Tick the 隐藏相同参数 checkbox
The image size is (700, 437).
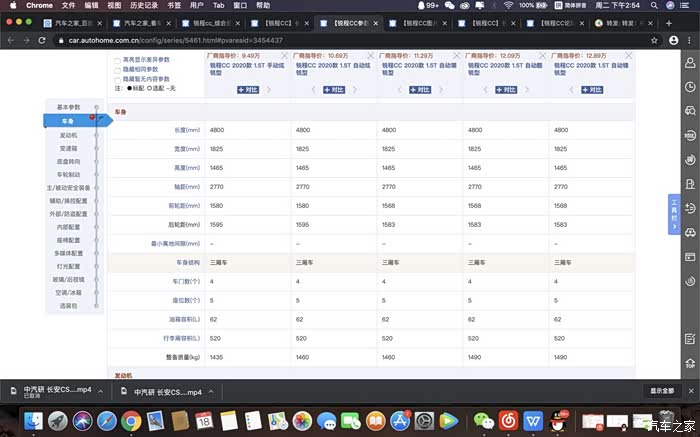coord(118,70)
